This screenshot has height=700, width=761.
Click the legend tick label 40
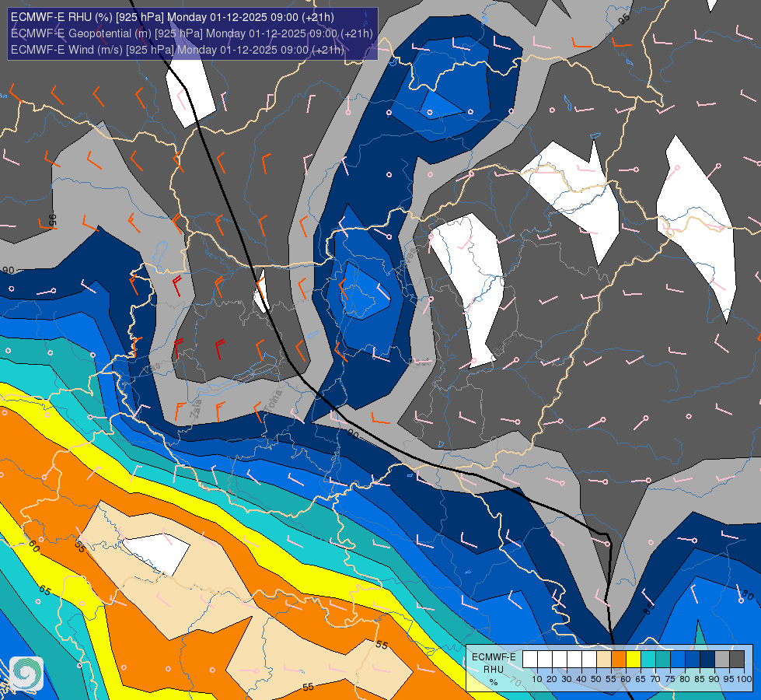(581, 679)
